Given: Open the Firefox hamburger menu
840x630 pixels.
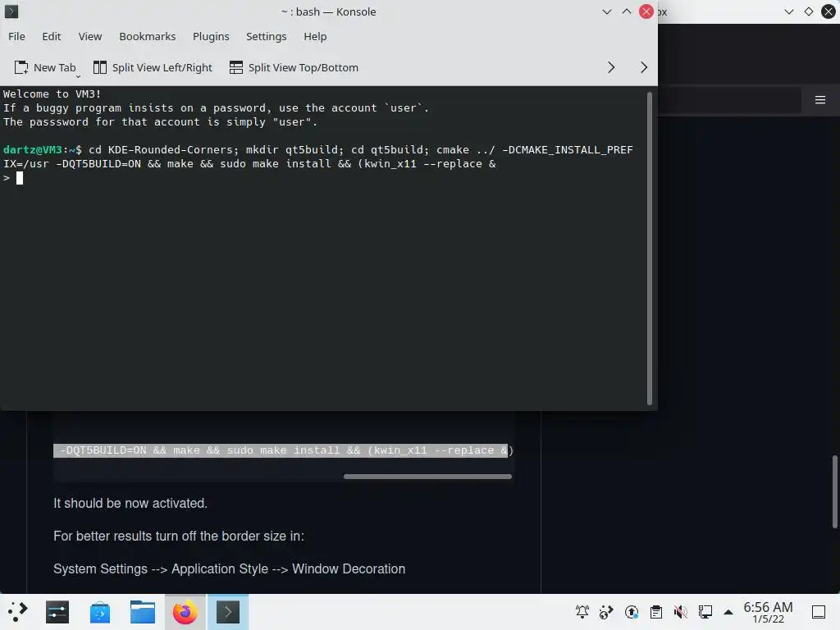Looking at the screenshot, I should [820, 99].
